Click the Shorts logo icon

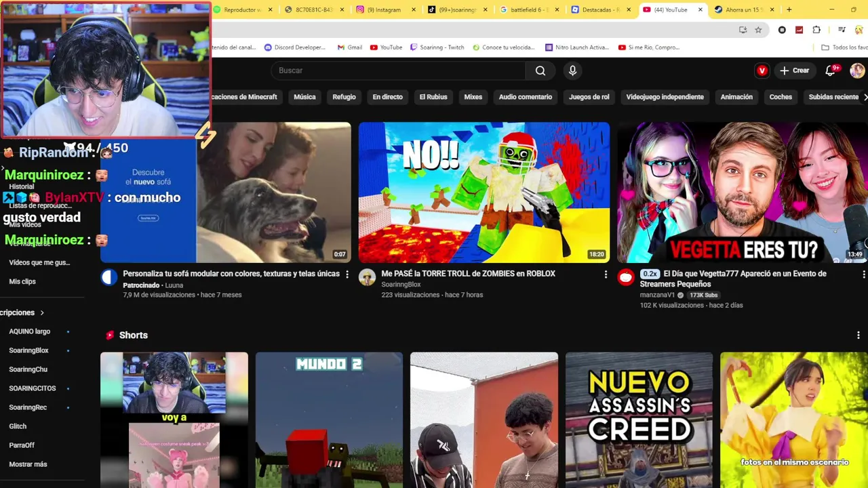coord(110,335)
